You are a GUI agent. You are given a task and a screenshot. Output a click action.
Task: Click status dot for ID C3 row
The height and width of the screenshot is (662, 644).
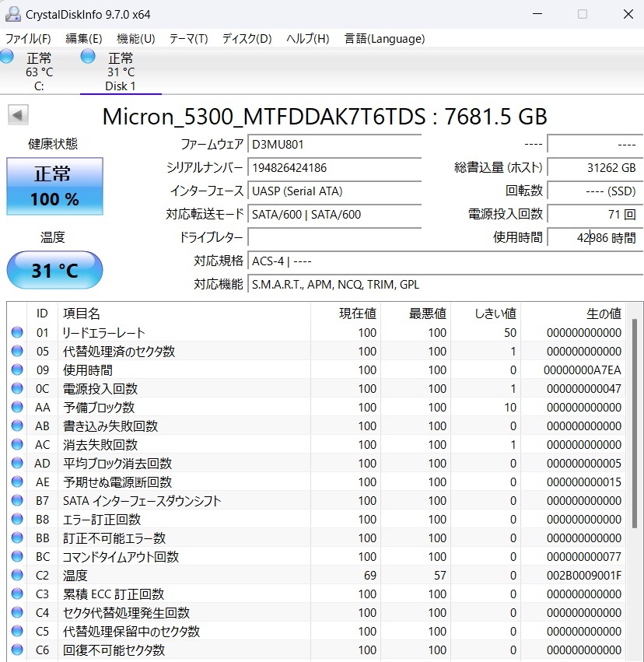point(17,594)
